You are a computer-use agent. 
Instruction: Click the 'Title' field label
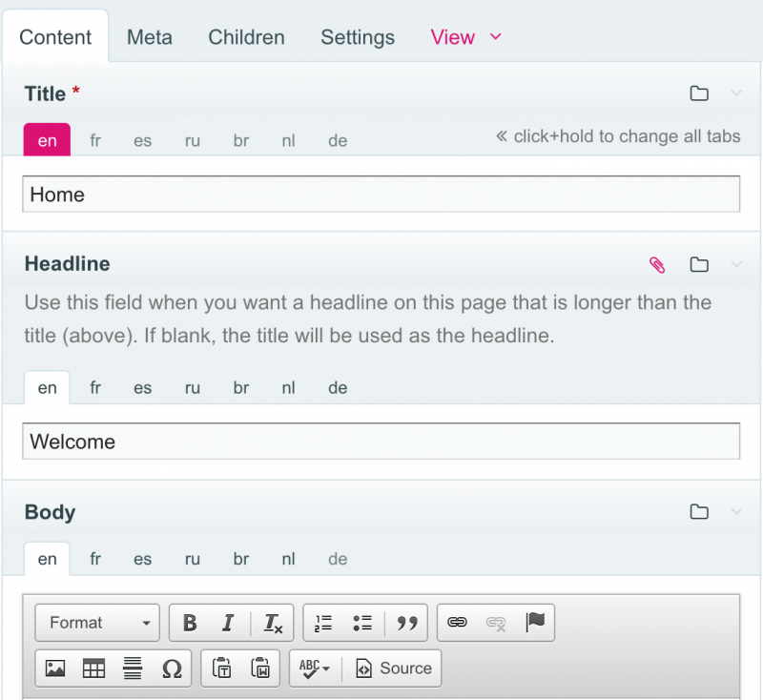click(x=45, y=93)
